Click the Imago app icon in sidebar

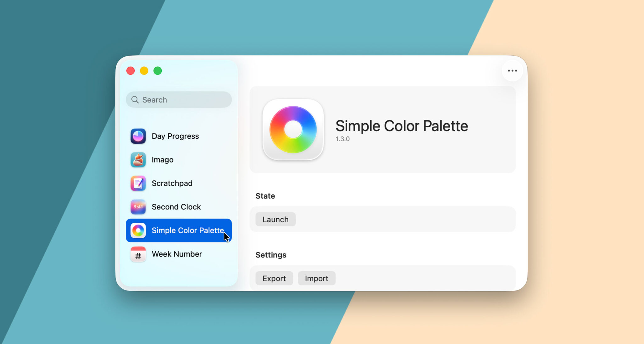point(138,160)
